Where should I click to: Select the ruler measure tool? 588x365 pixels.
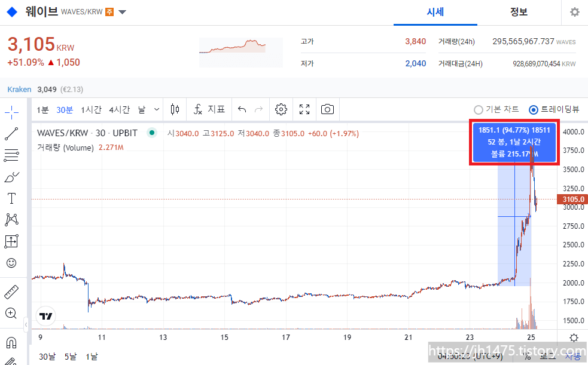click(11, 292)
